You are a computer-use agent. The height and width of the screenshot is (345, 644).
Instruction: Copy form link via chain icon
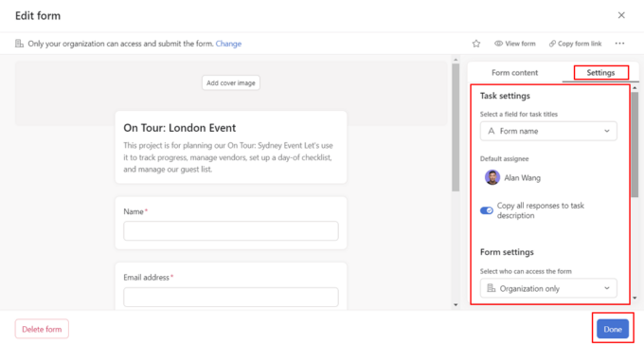(x=575, y=44)
